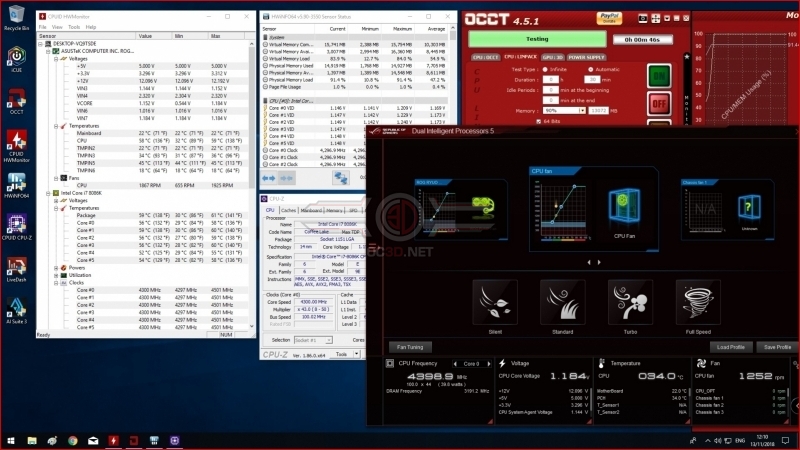Expand the Powers node in HWMonitor

(56, 268)
